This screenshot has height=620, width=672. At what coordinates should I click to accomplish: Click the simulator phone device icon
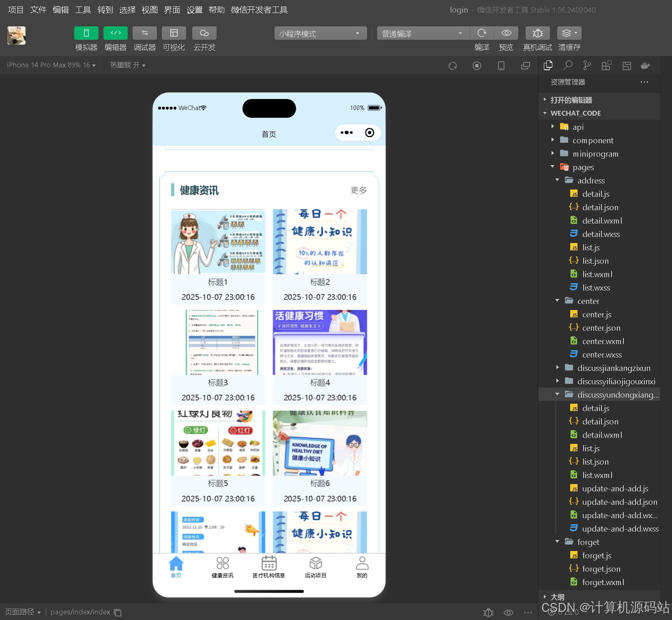click(501, 65)
